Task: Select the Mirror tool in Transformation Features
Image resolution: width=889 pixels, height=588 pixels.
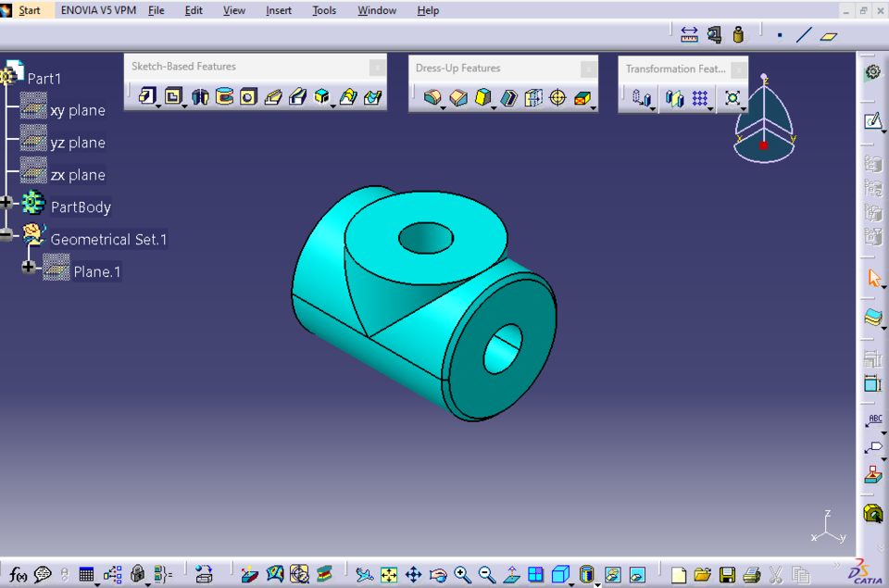Action: (x=674, y=99)
